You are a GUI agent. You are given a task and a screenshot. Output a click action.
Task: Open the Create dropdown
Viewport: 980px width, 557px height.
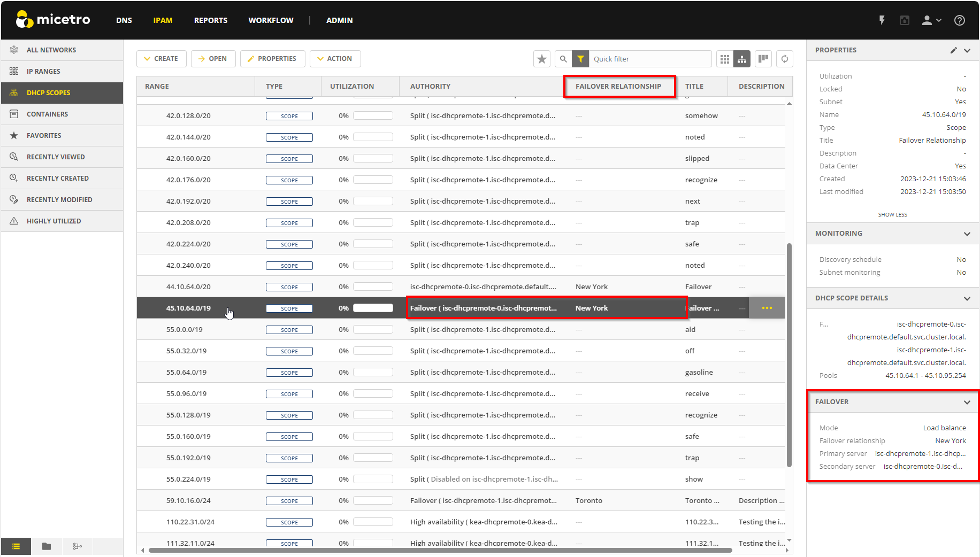(x=161, y=59)
